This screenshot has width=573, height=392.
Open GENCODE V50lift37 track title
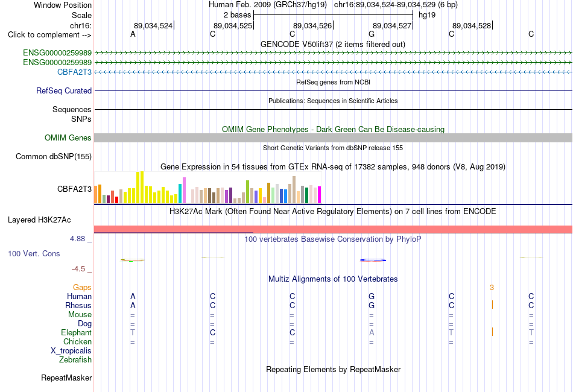point(333,44)
